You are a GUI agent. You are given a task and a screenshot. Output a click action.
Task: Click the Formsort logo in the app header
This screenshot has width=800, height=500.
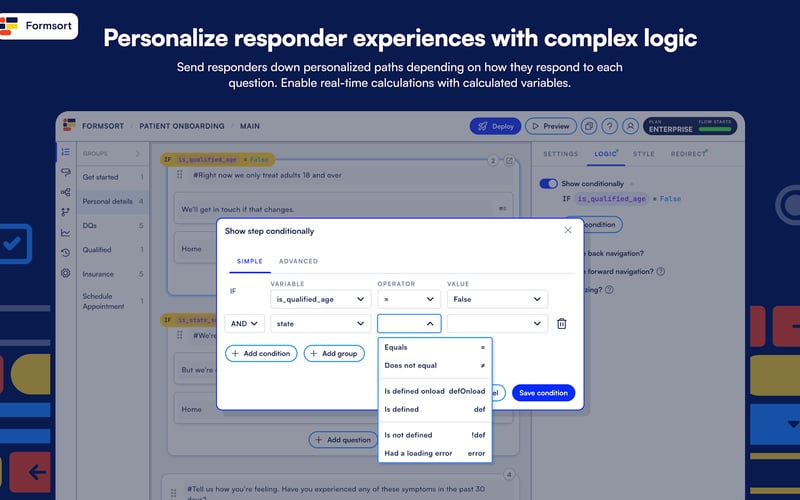point(69,125)
